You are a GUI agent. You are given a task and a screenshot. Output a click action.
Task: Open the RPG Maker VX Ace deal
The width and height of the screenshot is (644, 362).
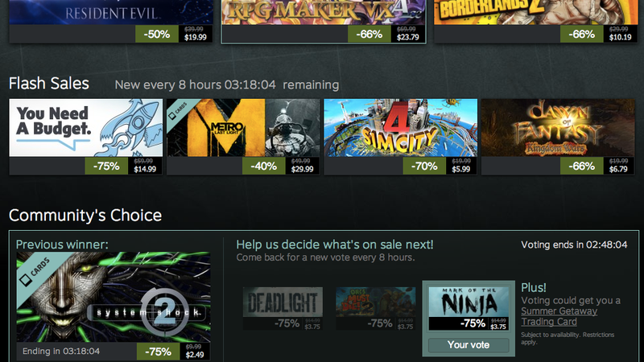pos(324,12)
